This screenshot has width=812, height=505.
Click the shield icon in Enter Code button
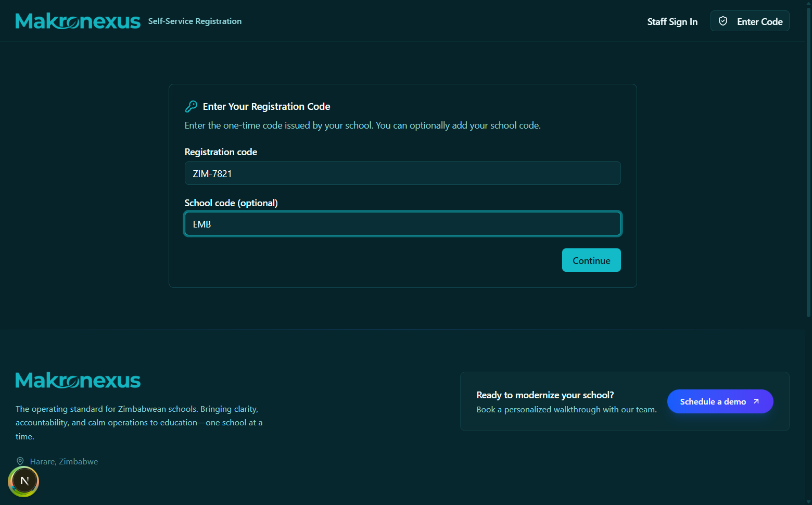tap(723, 21)
